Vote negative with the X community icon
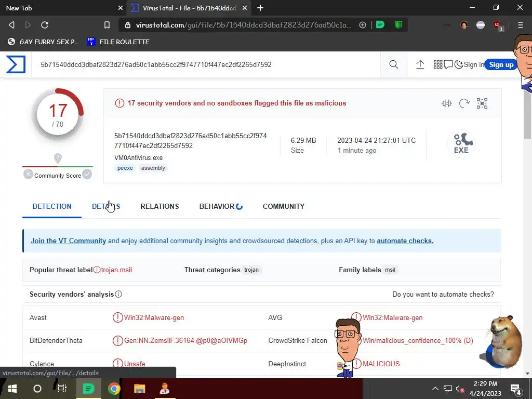The height and width of the screenshot is (399, 532). tap(28, 174)
